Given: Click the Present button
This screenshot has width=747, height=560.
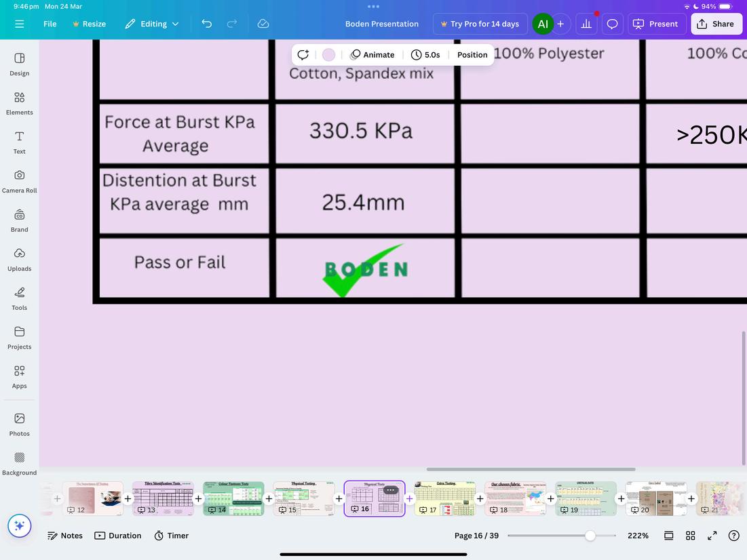Looking at the screenshot, I should click(x=656, y=24).
